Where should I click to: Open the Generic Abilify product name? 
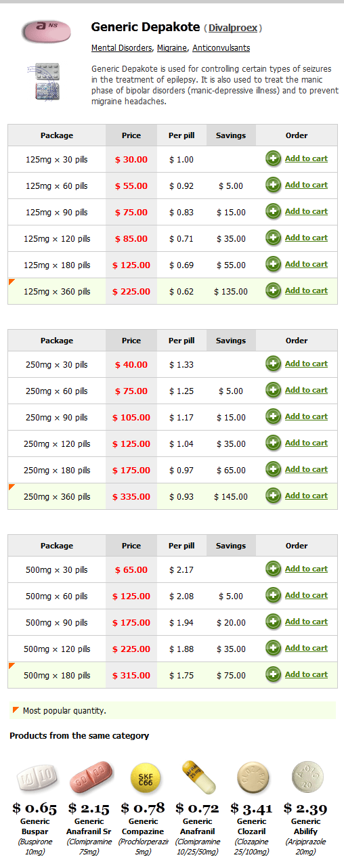(x=306, y=826)
